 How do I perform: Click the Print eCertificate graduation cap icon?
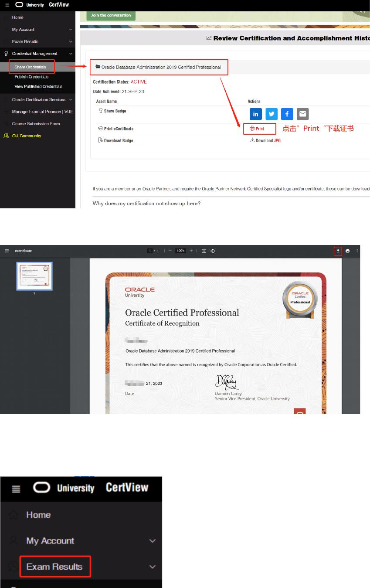pyautogui.click(x=101, y=129)
